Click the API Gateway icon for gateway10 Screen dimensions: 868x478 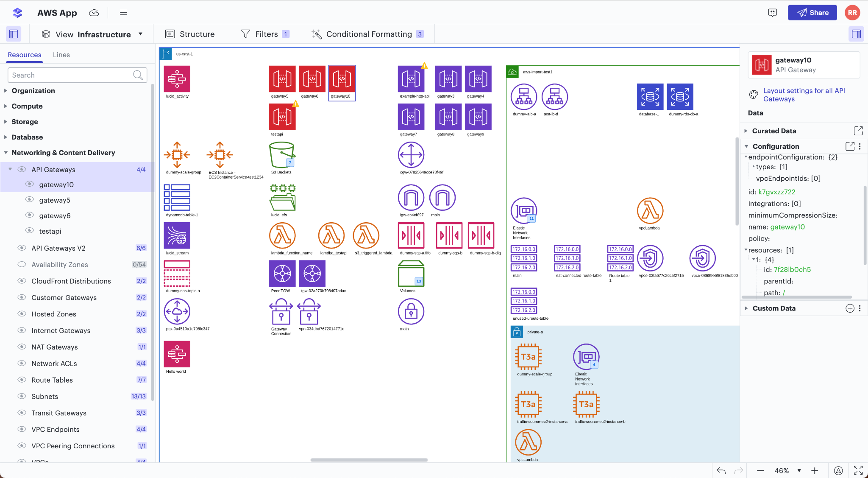(x=341, y=78)
